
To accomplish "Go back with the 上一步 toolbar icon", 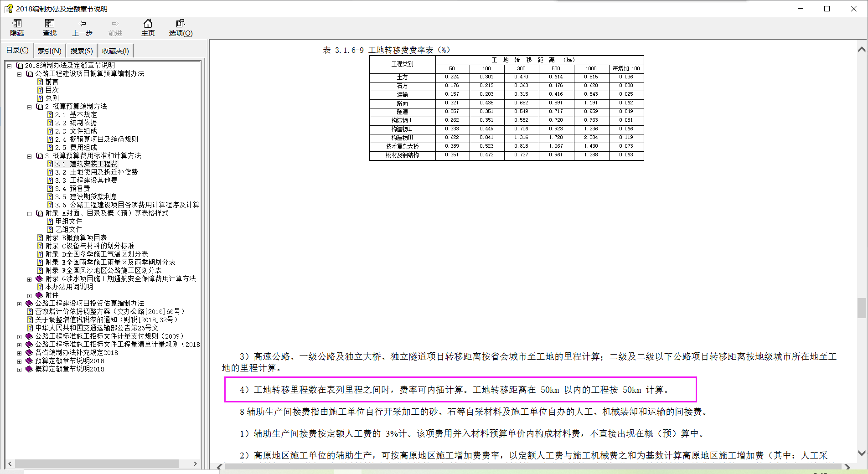I will [82, 27].
